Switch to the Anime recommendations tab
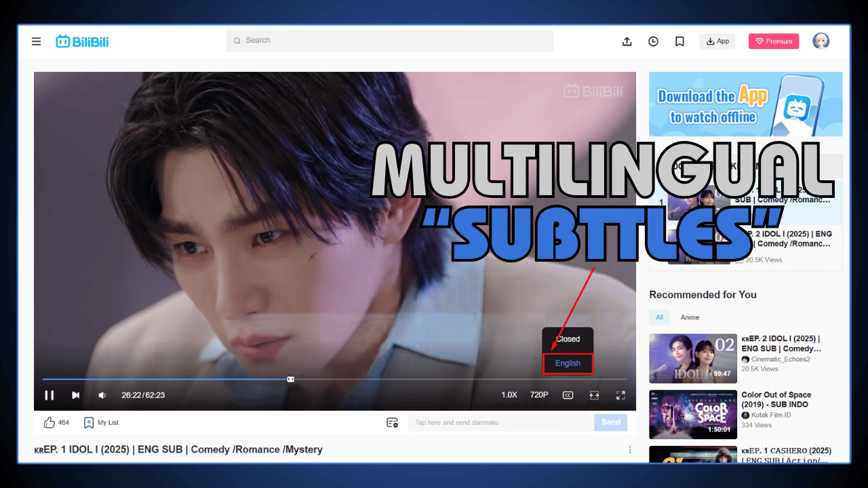Screen dimensions: 868x488 [x=690, y=317]
